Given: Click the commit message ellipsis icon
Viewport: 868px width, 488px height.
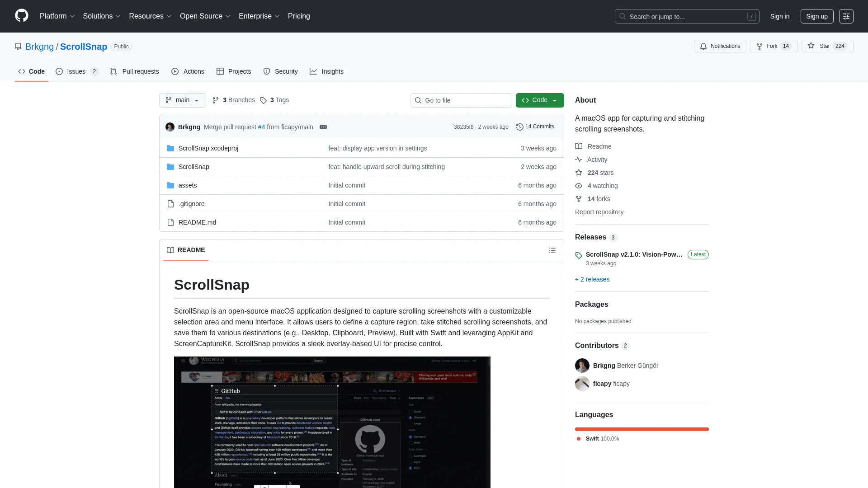Looking at the screenshot, I should [x=323, y=127].
